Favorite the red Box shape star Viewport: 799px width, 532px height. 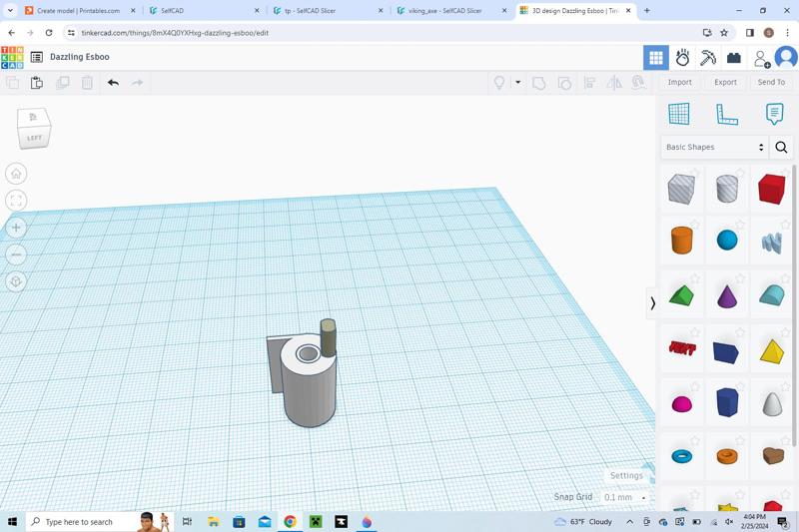(786, 172)
